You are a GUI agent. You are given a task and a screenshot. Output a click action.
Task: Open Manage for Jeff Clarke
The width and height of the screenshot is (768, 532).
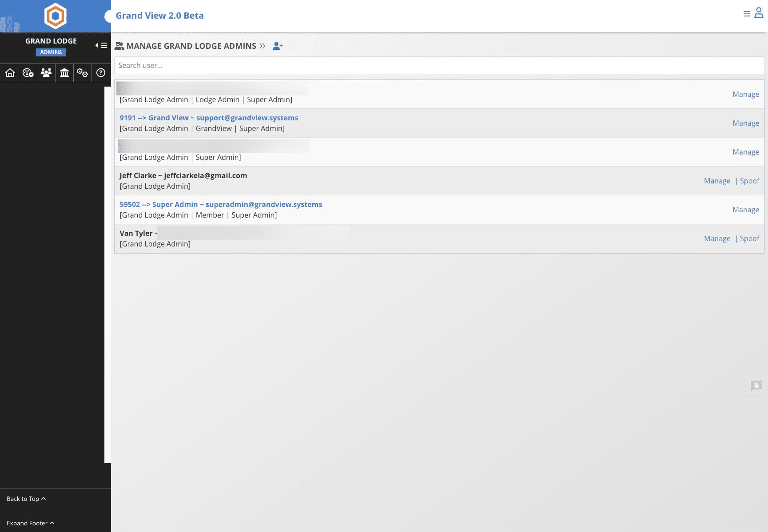coord(717,181)
